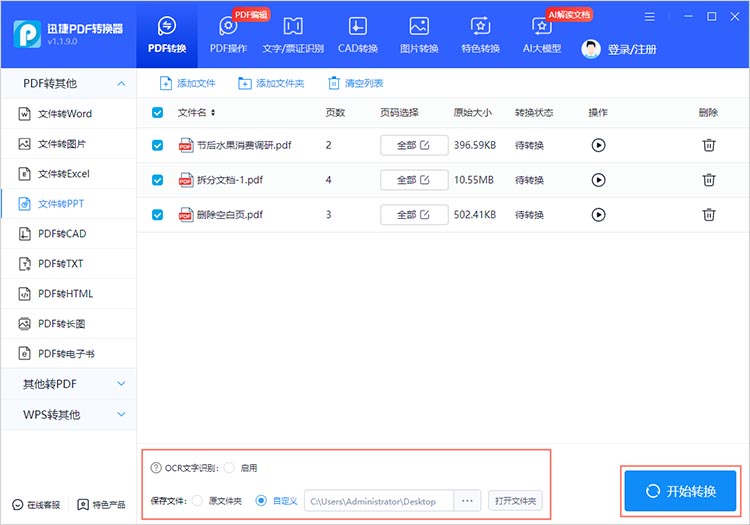Select the 图片转换 icon in top toolbar
Image resolution: width=750 pixels, height=525 pixels.
(x=419, y=27)
